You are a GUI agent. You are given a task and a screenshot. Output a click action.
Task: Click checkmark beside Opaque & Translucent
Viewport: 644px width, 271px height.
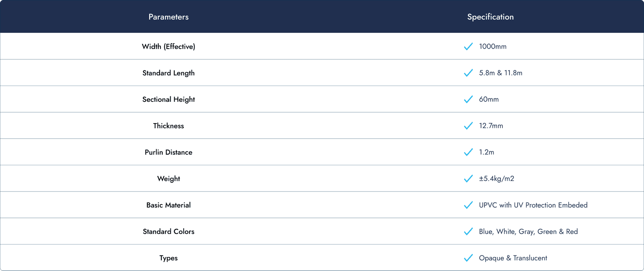pyautogui.click(x=468, y=258)
